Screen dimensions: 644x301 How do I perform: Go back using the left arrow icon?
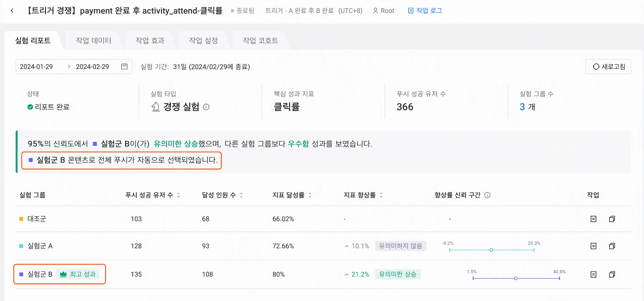tap(12, 11)
